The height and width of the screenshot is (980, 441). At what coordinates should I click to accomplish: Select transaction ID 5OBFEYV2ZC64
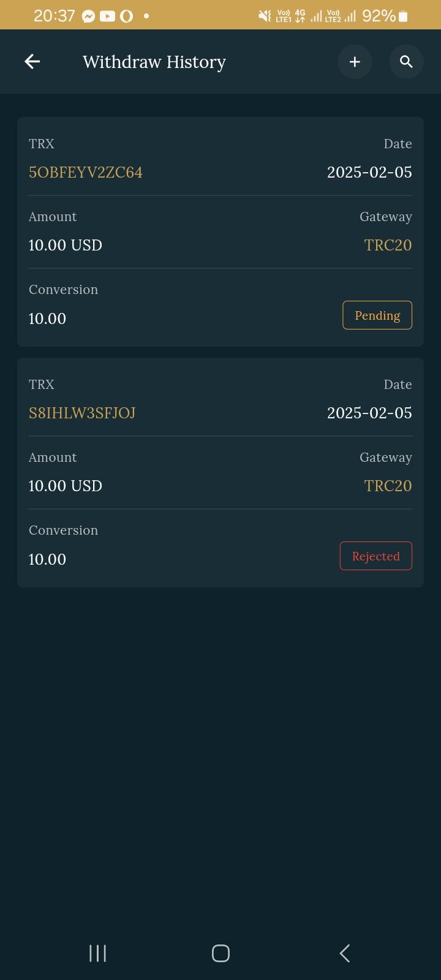click(86, 172)
